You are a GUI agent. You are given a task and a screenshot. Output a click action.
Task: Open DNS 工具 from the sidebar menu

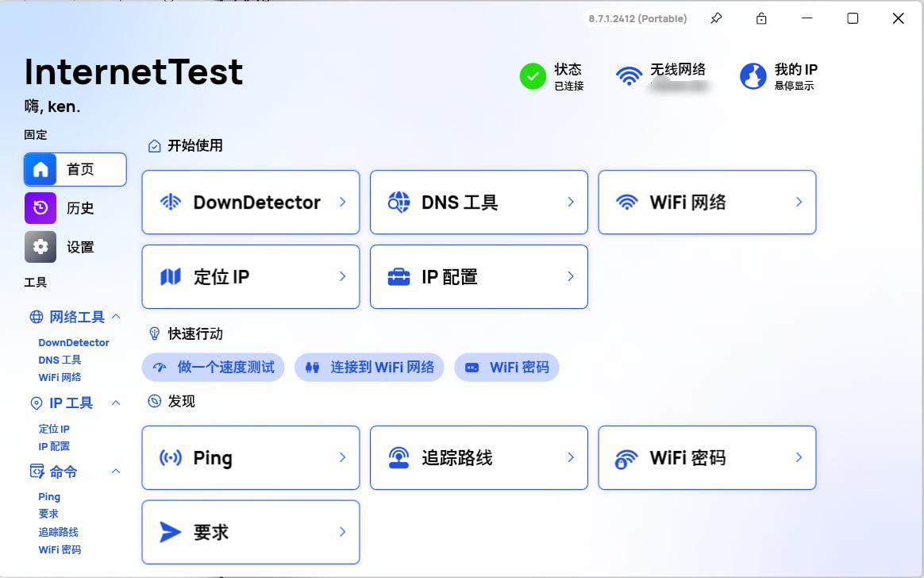61,360
